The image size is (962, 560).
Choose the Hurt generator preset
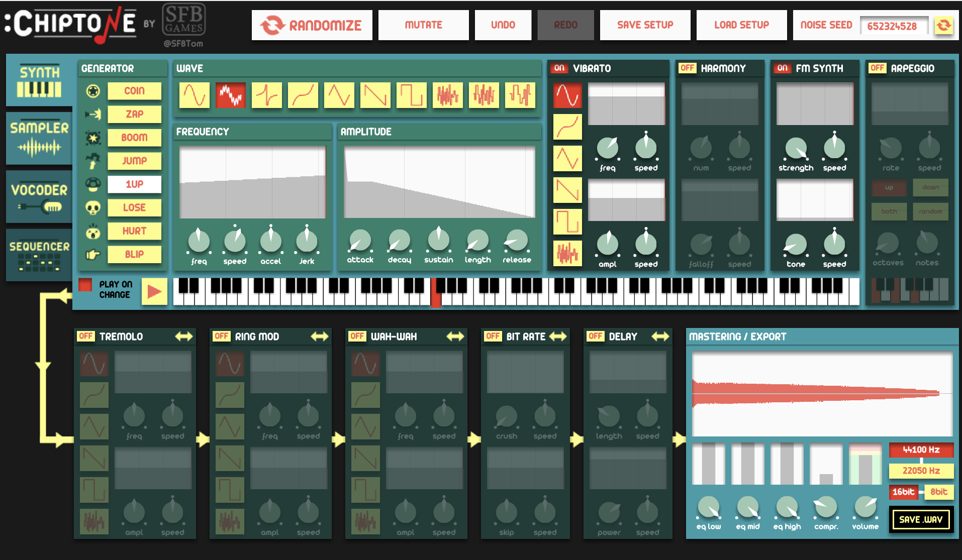tap(134, 231)
